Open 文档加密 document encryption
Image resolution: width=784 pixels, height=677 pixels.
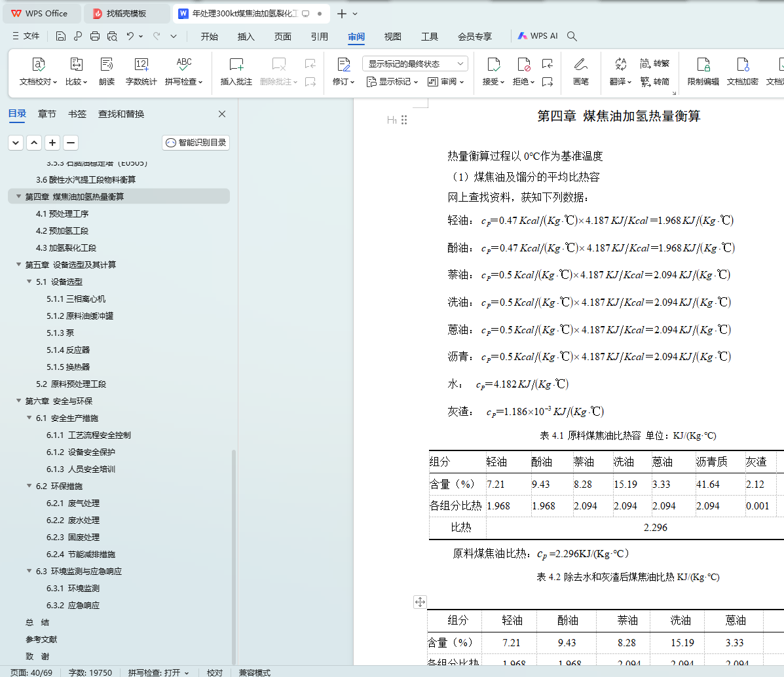click(x=743, y=71)
